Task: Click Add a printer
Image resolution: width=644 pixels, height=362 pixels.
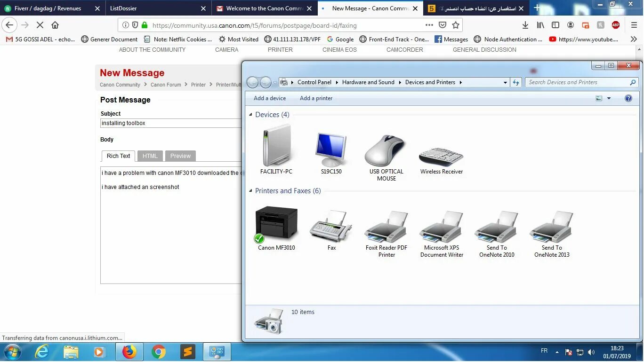Action: (316, 98)
